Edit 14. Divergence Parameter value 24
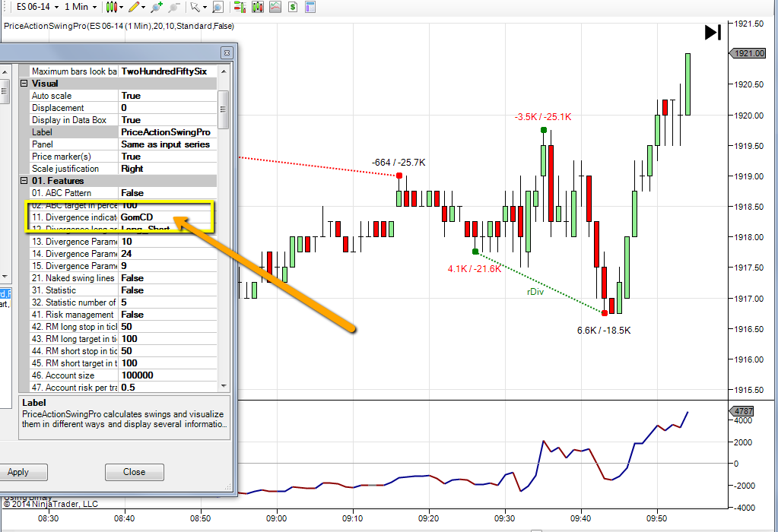This screenshot has height=532, width=778. click(168, 254)
